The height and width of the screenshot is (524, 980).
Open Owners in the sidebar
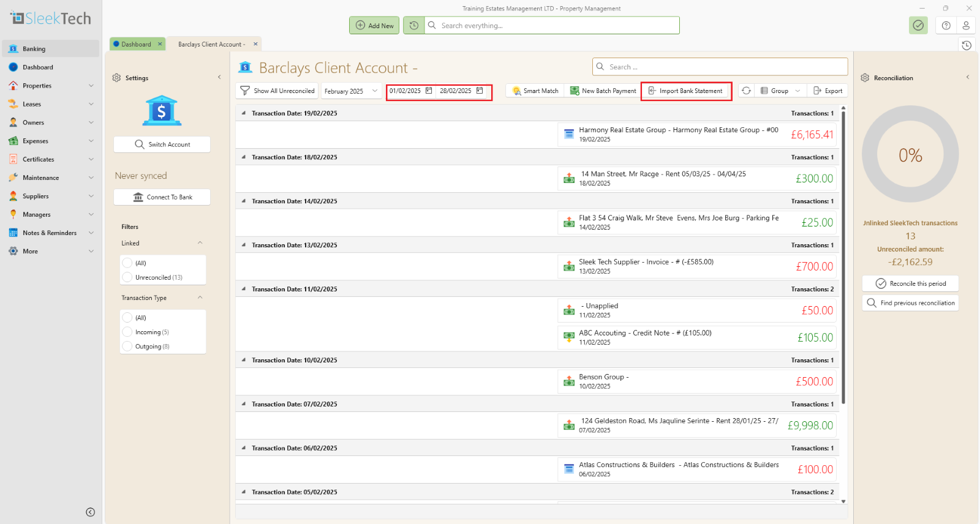point(51,122)
